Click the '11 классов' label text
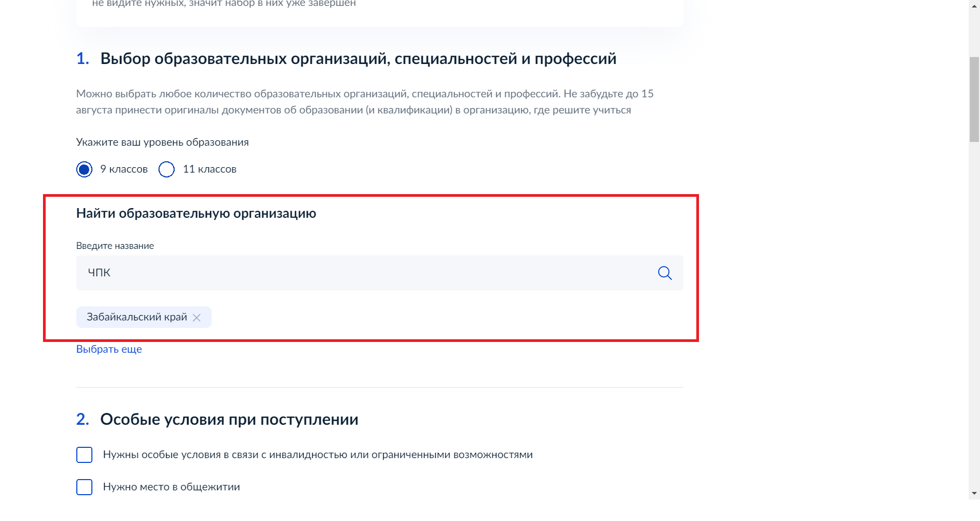The image size is (980, 521). click(x=210, y=169)
